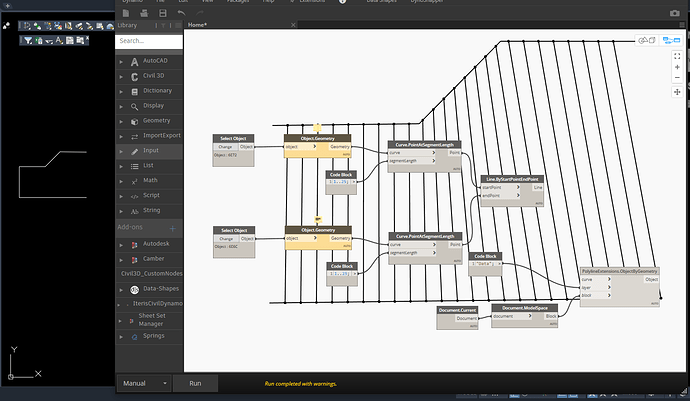Click the funnel filter icon in AutoCAD toolbar
Viewport: 690px width, 401px height.
[x=28, y=40]
